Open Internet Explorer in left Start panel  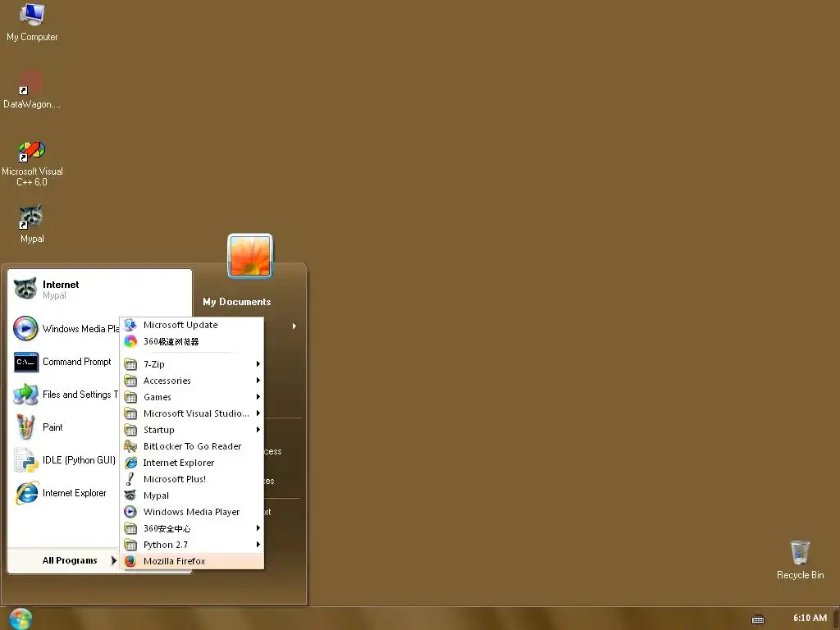(x=65, y=493)
